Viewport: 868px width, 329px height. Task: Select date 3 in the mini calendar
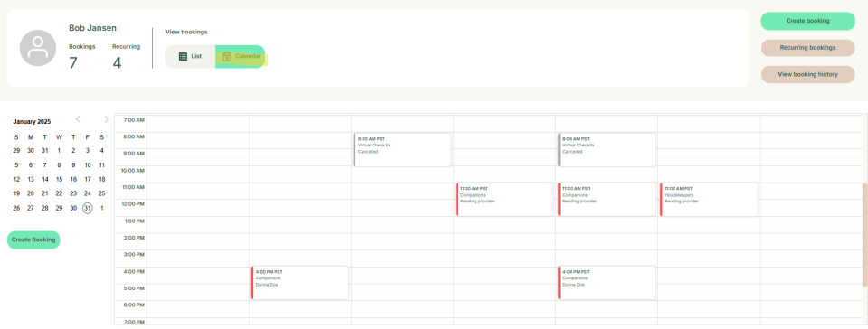[x=88, y=150]
